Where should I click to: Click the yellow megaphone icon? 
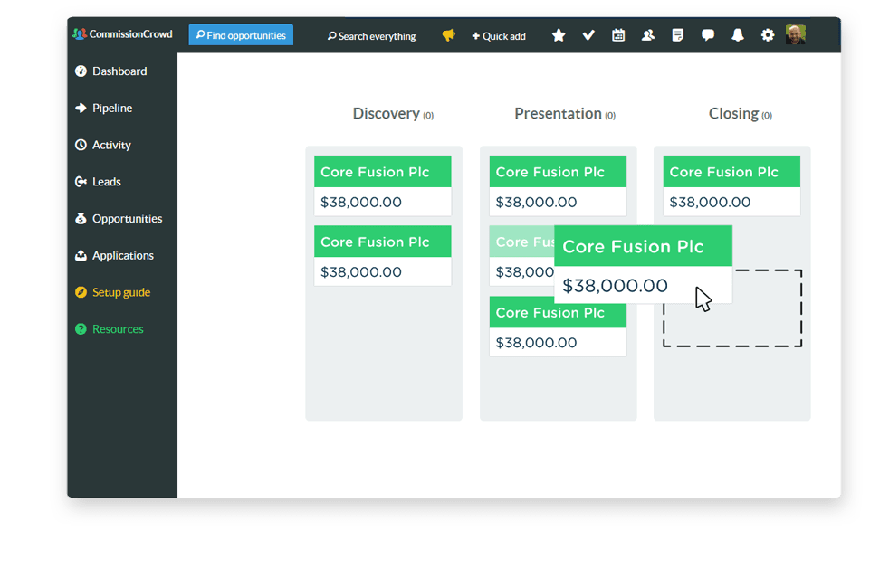click(448, 35)
